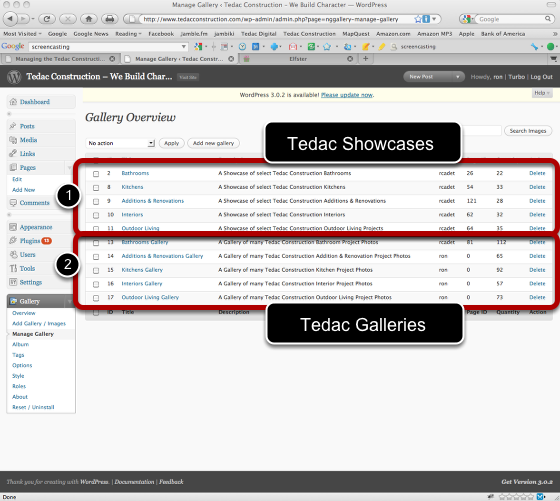Open the Album item in the Gallery menu
The width and height of the screenshot is (560, 501).
(x=20, y=344)
